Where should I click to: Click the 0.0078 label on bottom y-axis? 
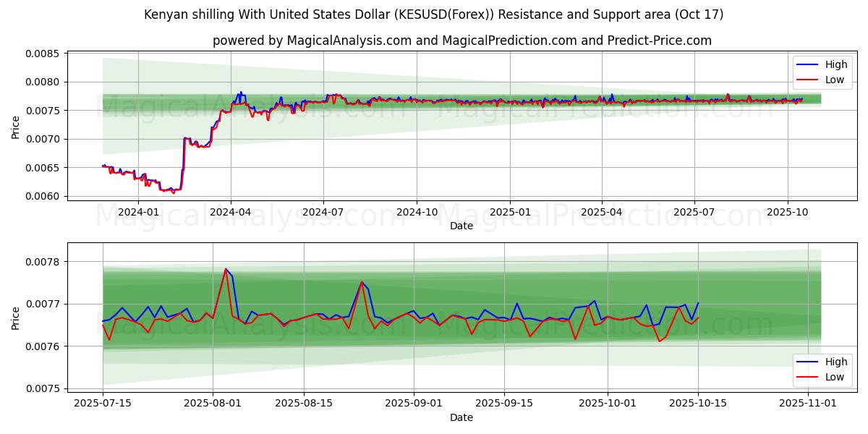43,262
